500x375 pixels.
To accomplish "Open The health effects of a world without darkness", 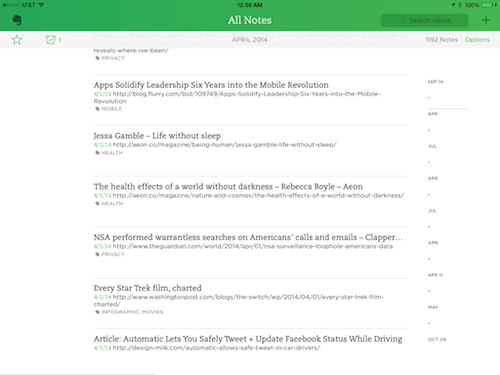I will pyautogui.click(x=228, y=186).
